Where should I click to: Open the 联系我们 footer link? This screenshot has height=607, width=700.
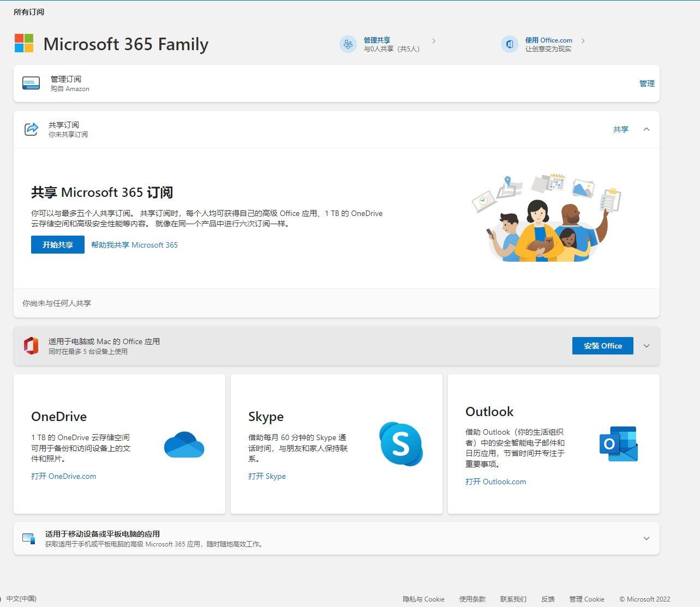513,599
